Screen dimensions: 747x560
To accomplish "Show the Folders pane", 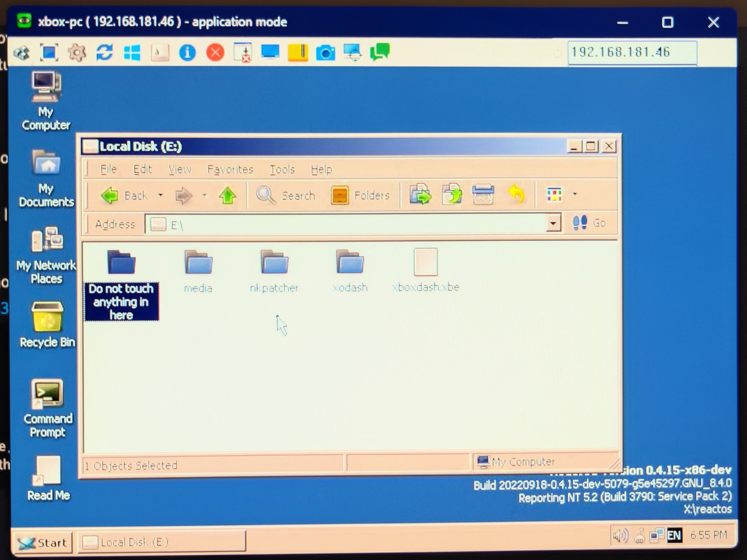I will [361, 195].
